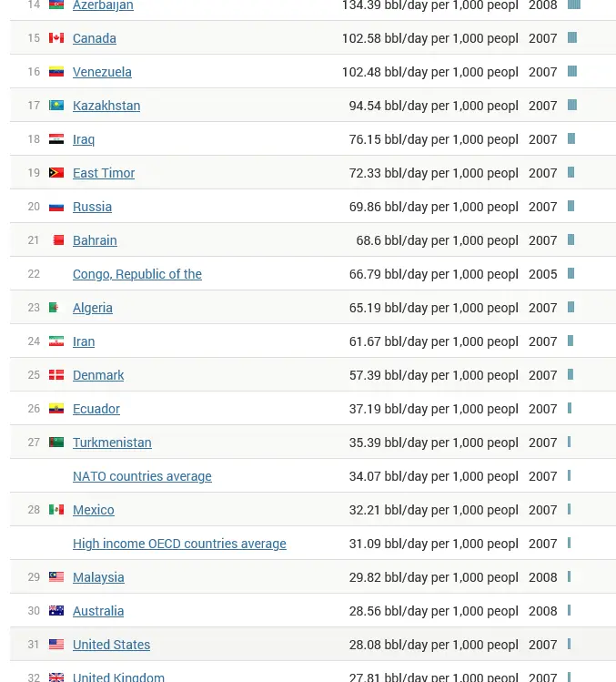Image resolution: width=616 pixels, height=682 pixels.
Task: Select the value 76.15 bbl/day for Iraq
Action: [433, 139]
